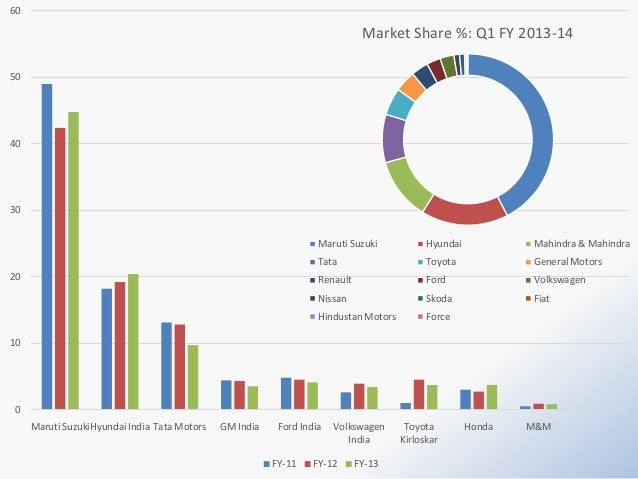Click the Toyota Kirloskar FY-11 blue bar
638x479 pixels.
[x=406, y=406]
